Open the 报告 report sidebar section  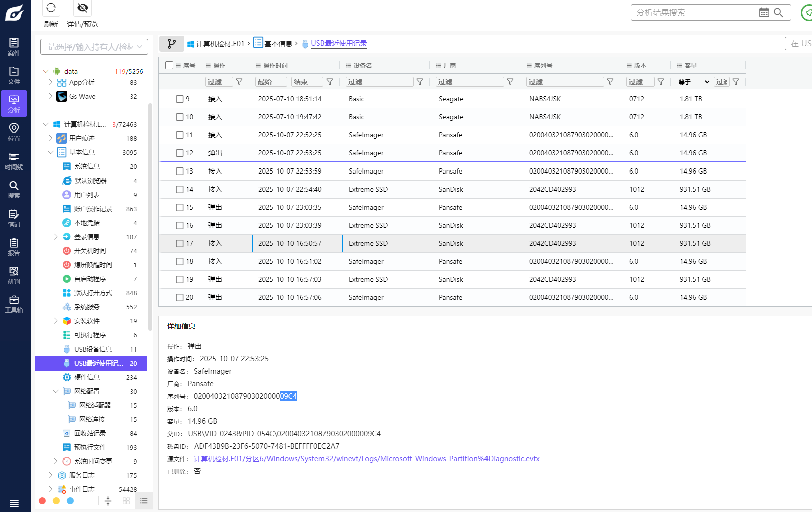point(14,247)
